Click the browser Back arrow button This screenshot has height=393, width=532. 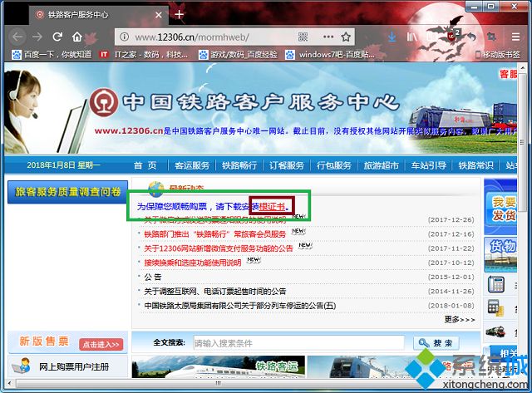(x=17, y=37)
